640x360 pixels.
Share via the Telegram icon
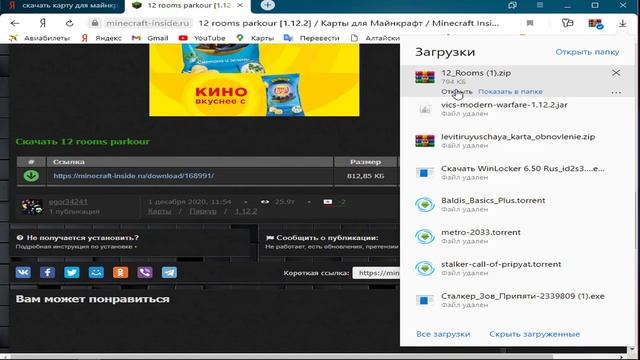169,272
